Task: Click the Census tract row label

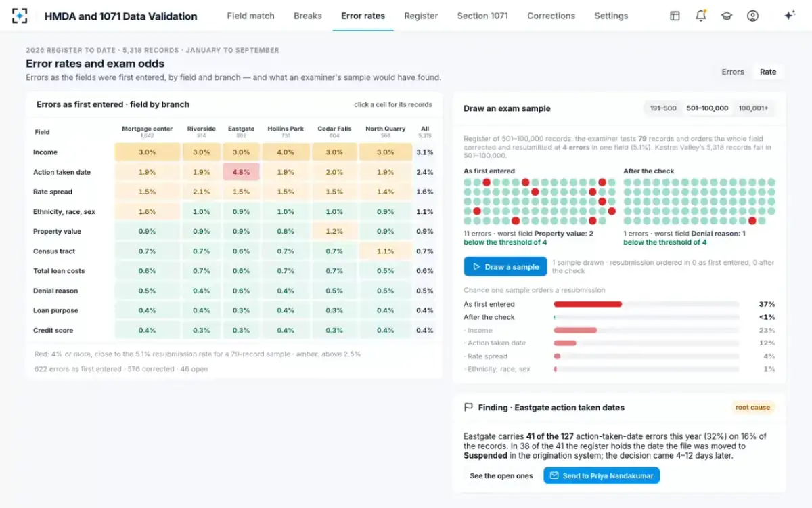Action: coord(54,251)
